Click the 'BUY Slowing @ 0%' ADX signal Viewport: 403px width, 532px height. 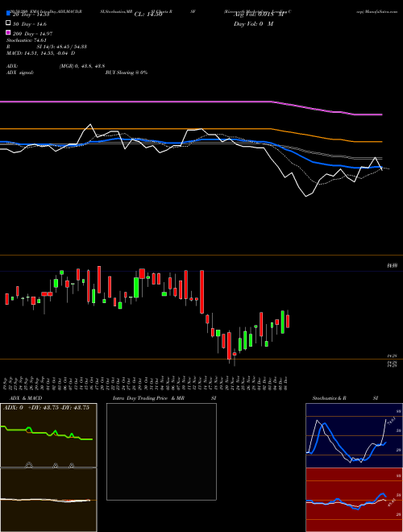[x=127, y=73]
